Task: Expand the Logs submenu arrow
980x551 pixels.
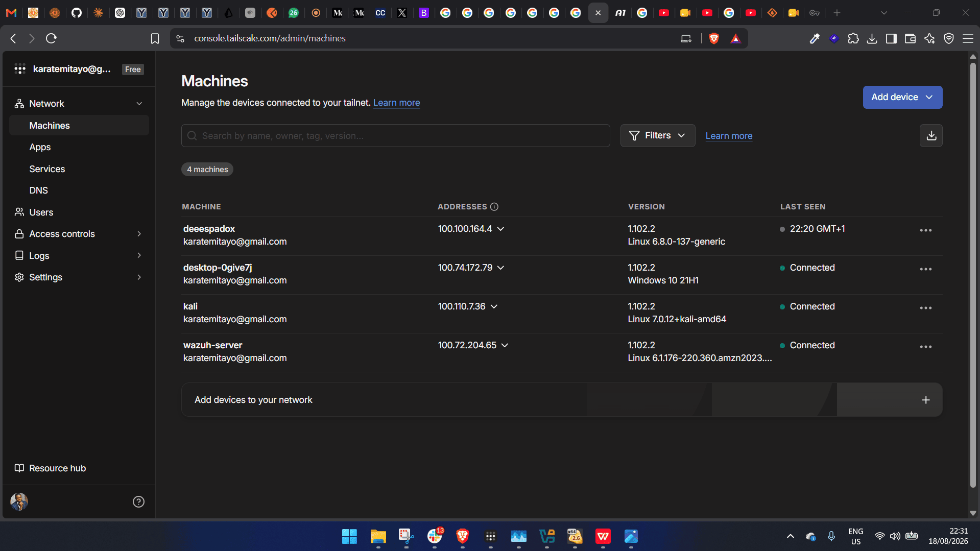Action: pos(139,255)
